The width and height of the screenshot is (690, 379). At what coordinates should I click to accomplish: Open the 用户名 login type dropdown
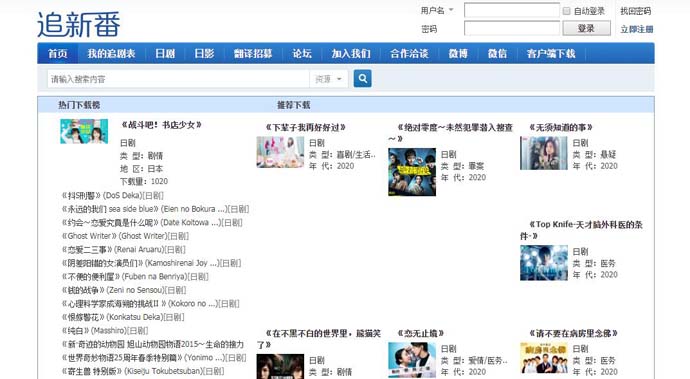[x=437, y=10]
